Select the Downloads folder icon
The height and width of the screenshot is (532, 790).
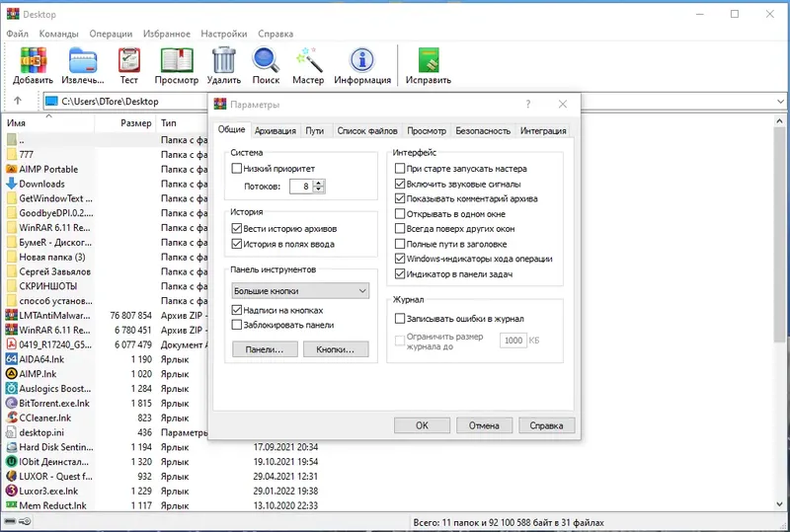tap(12, 184)
